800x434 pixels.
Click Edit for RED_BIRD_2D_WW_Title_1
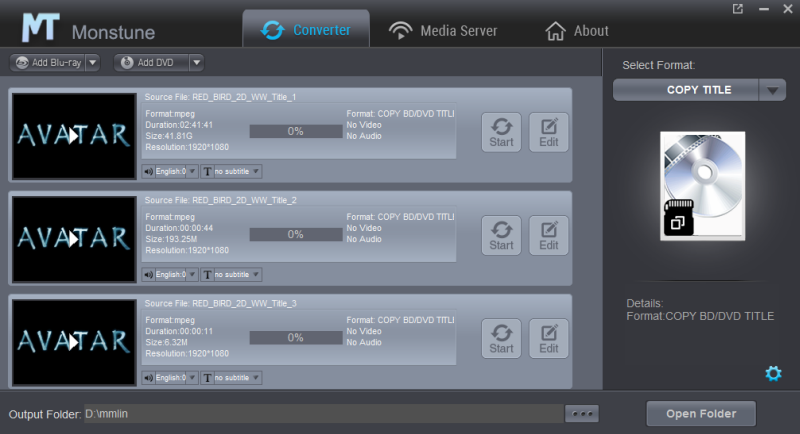[548, 131]
